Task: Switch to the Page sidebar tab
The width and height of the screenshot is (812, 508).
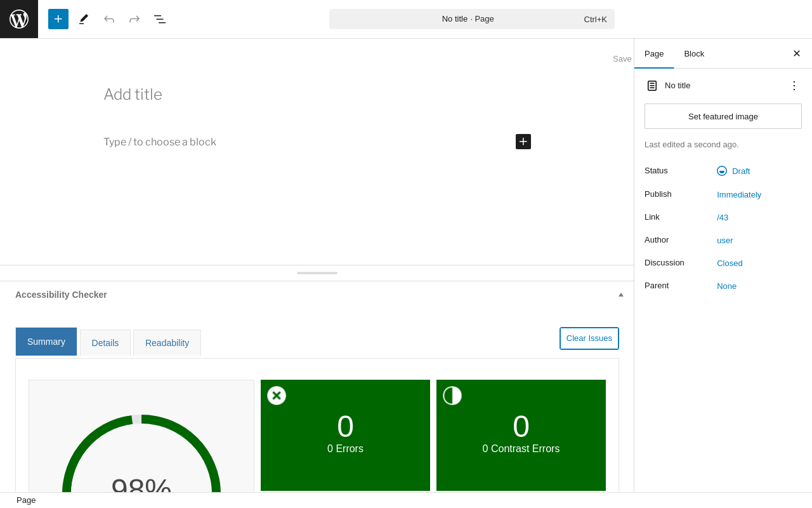Action: (654, 53)
